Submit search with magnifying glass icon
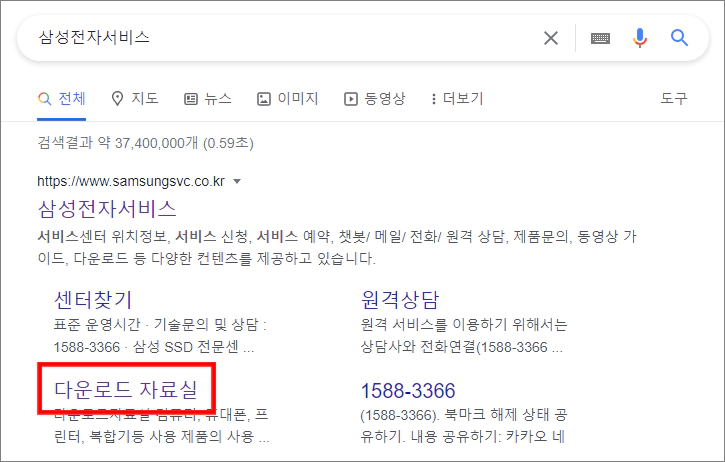The height and width of the screenshot is (462, 725). click(679, 37)
